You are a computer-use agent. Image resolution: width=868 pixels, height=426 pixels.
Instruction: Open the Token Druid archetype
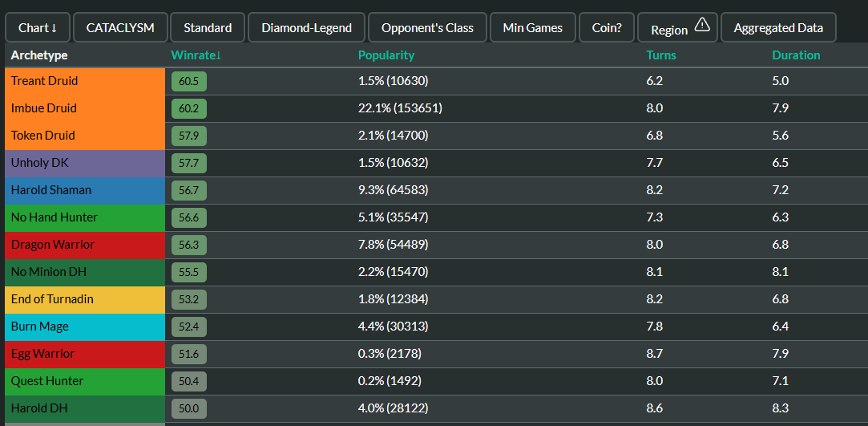click(x=85, y=136)
